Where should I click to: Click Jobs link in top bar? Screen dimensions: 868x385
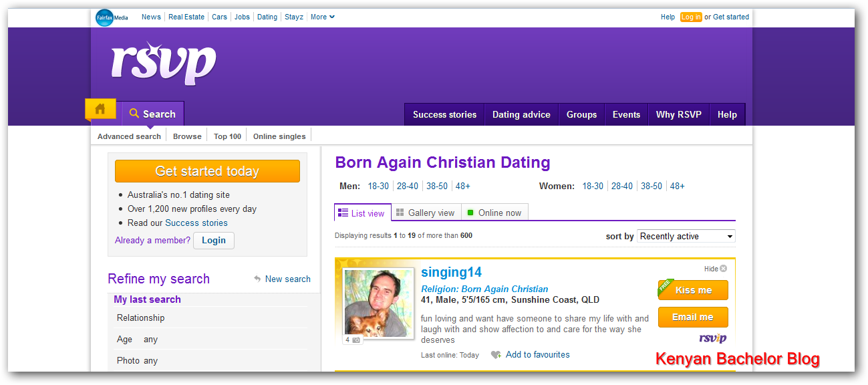pos(242,17)
